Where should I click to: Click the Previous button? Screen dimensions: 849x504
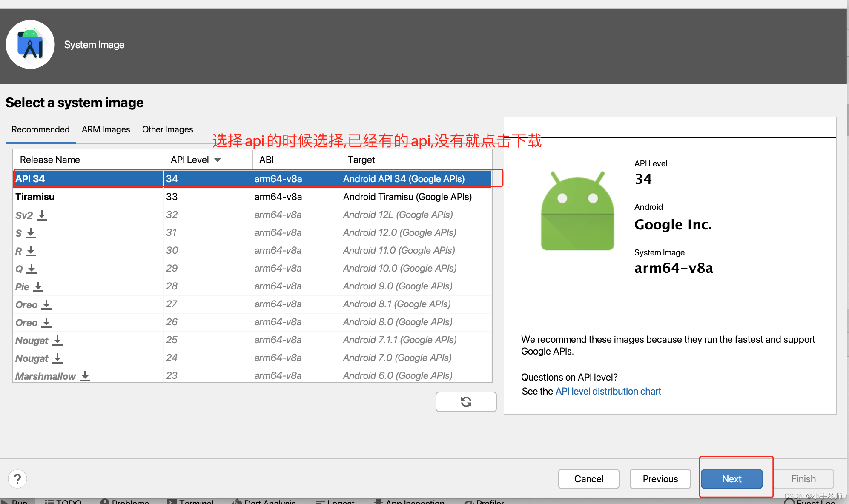pos(660,479)
